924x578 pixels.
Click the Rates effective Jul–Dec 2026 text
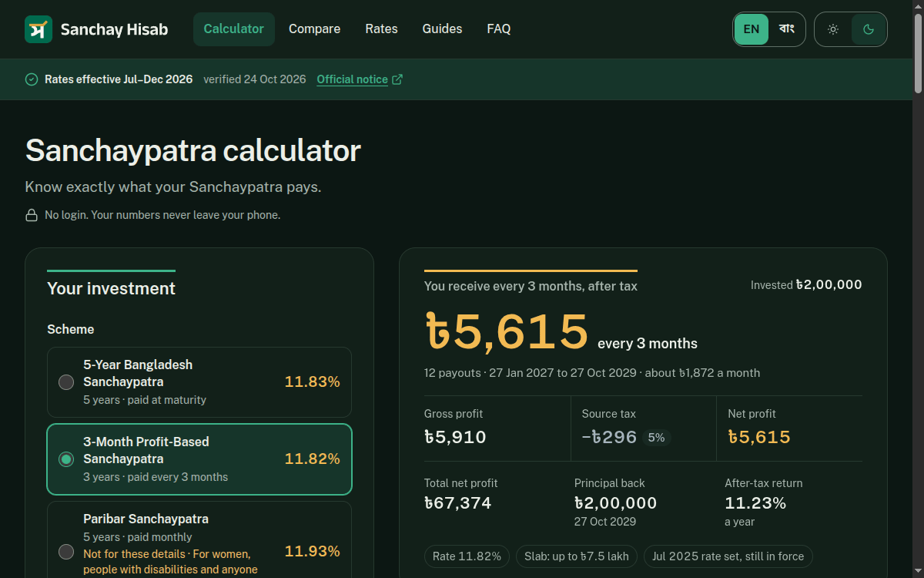click(x=119, y=79)
